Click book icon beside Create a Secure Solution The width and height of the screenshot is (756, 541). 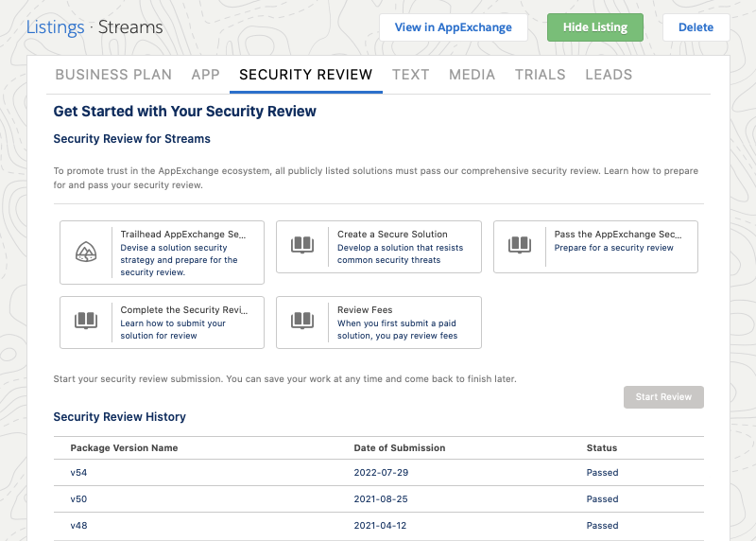click(302, 245)
